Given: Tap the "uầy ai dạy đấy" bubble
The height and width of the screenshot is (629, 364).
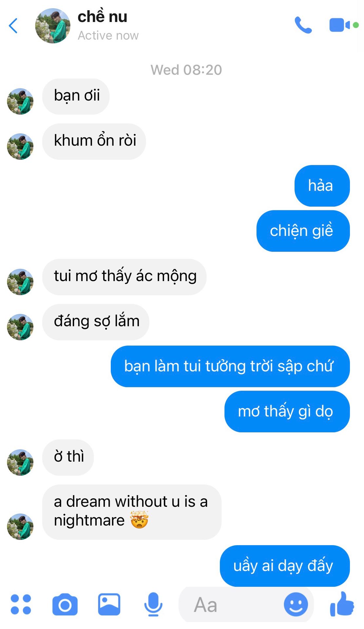Looking at the screenshot, I should 285,566.
